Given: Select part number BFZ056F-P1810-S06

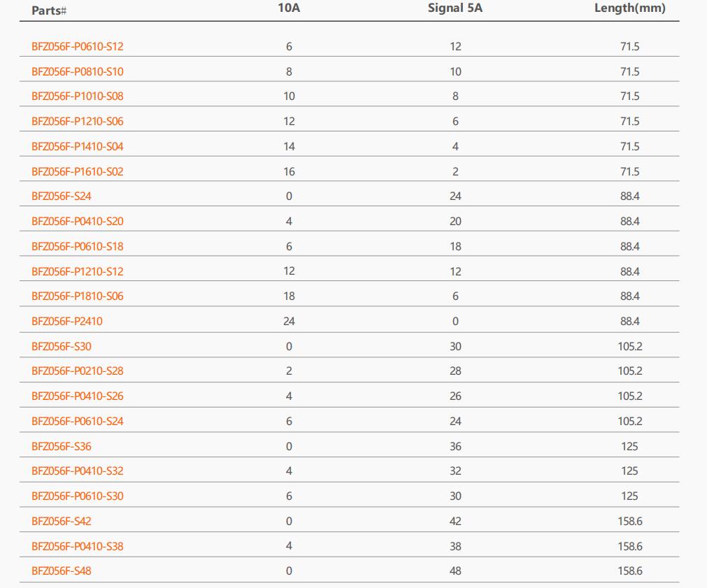Looking at the screenshot, I should (x=77, y=296).
